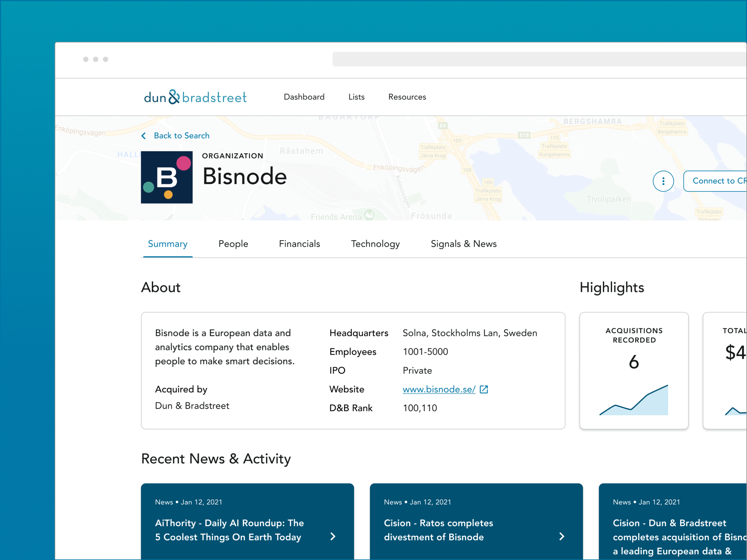
Task: Open the Financials tab
Action: pos(299,244)
